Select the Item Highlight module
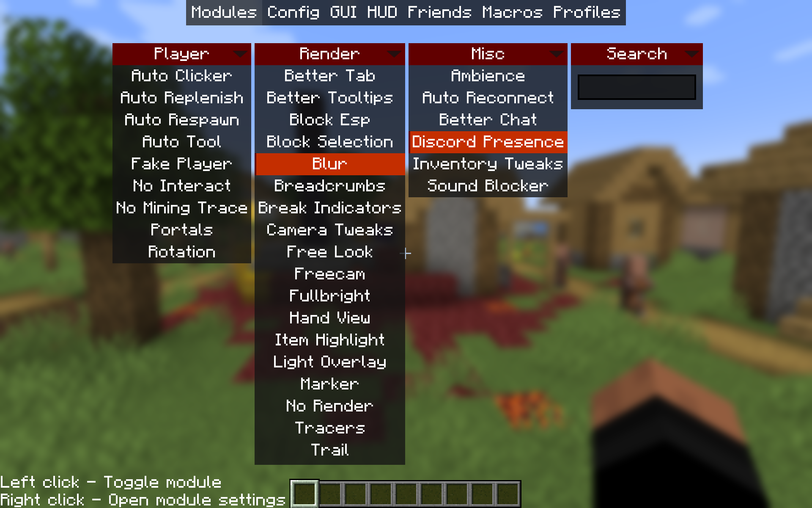 pos(330,340)
